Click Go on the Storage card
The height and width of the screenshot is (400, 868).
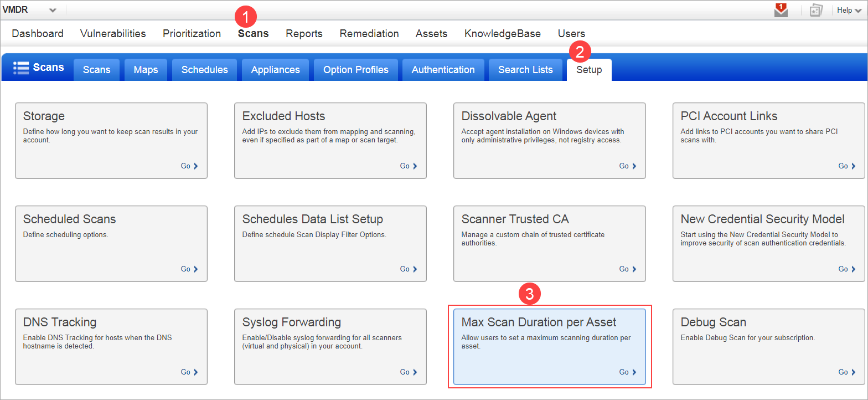tap(189, 166)
